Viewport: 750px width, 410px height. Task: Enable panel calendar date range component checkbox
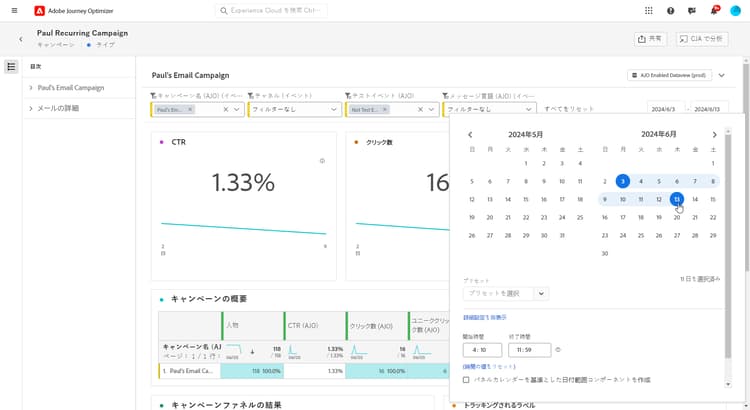coord(466,380)
